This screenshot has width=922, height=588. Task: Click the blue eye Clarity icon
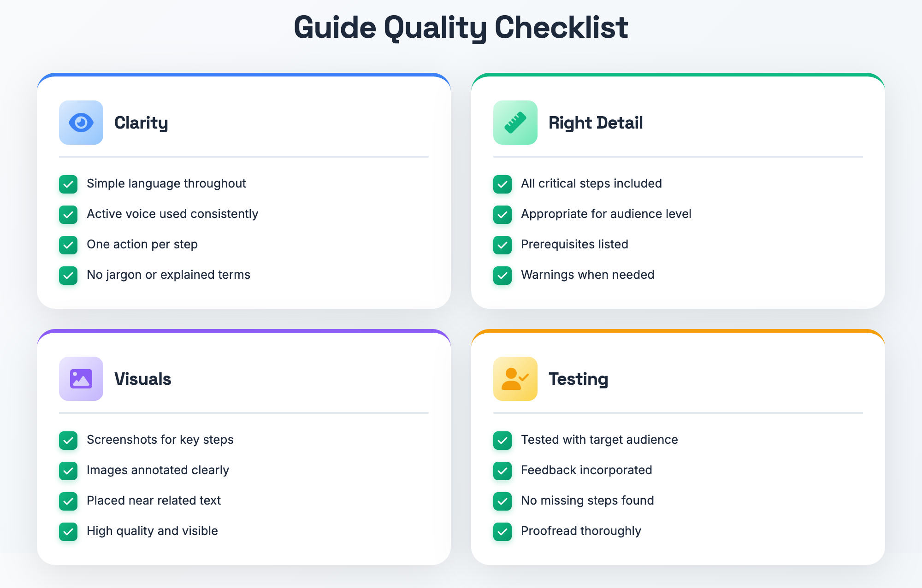click(81, 123)
